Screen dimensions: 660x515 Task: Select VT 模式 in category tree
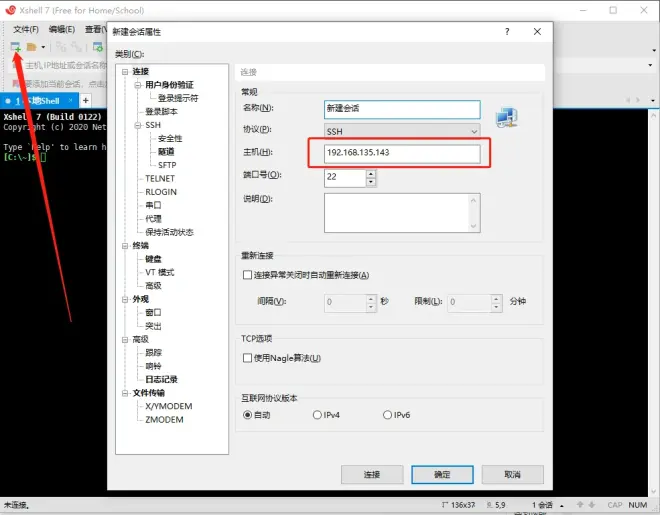click(x=160, y=273)
